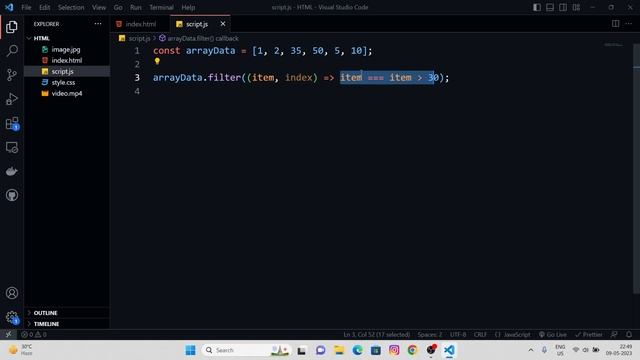Open Google Chrome from taskbar
The height and width of the screenshot is (360, 640).
[412, 350]
